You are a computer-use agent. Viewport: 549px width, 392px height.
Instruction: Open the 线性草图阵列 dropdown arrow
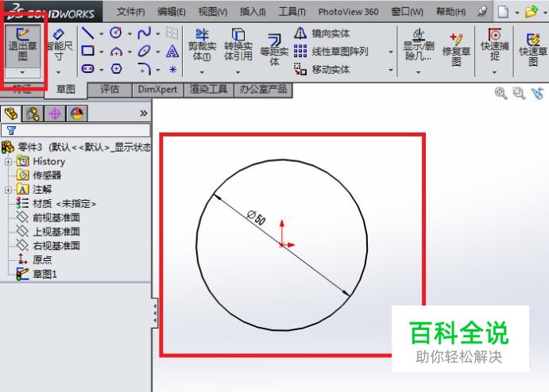pos(391,52)
